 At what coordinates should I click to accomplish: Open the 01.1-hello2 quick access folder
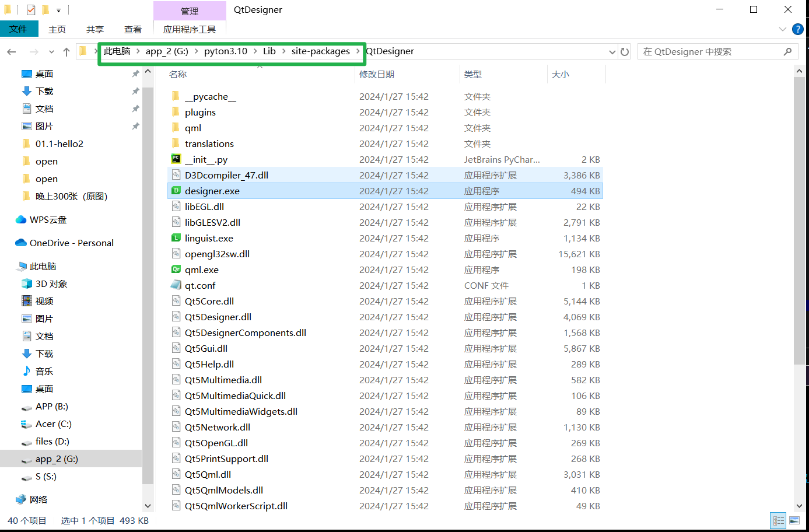[x=59, y=143]
